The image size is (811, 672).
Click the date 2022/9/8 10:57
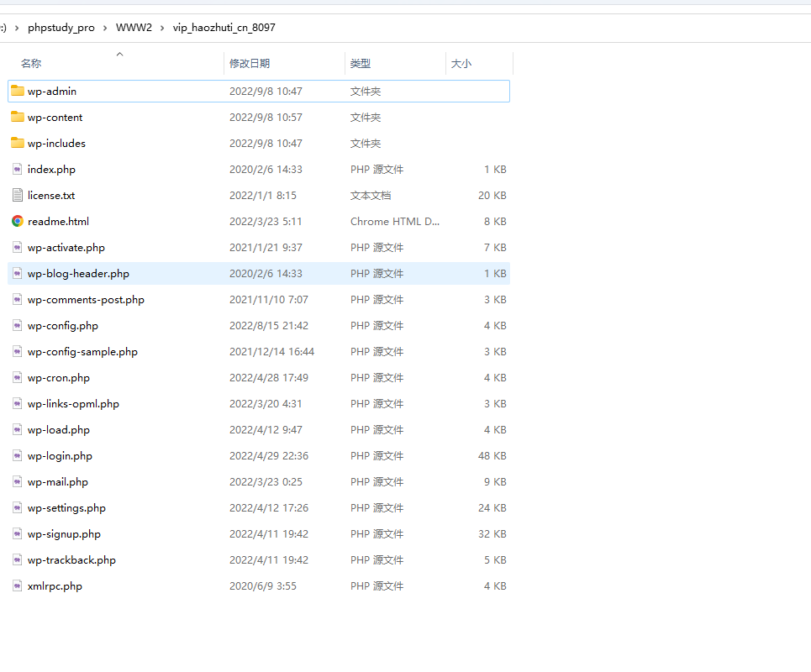[266, 118]
